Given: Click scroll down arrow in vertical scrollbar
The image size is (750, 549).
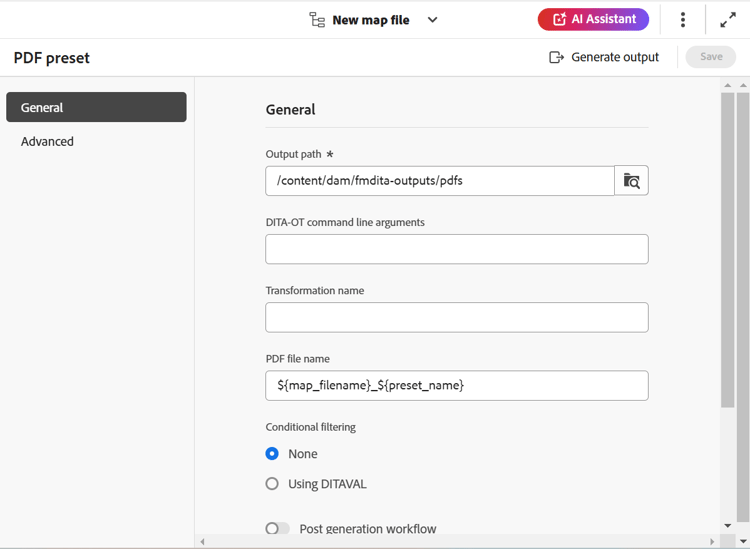Looking at the screenshot, I should point(728,525).
